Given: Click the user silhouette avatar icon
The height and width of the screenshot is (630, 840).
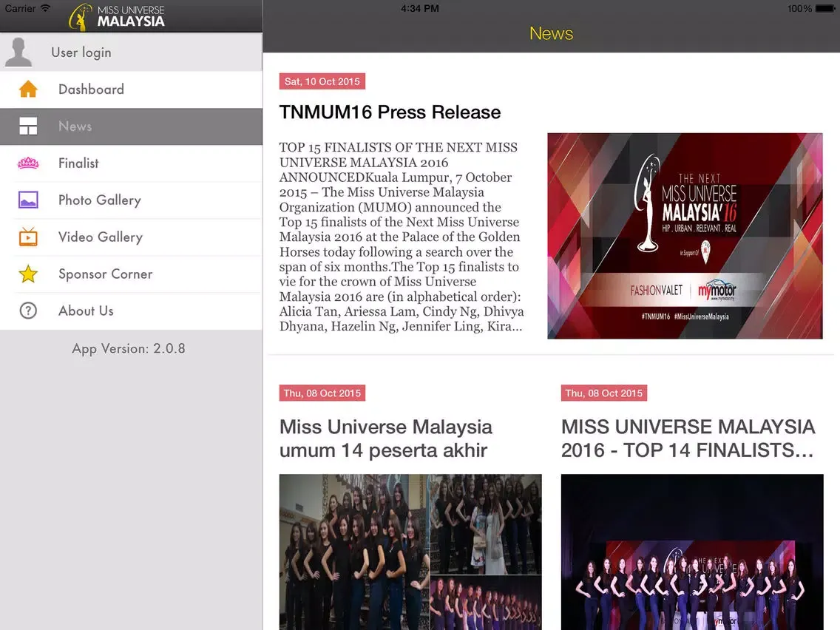Looking at the screenshot, I should tap(18, 52).
